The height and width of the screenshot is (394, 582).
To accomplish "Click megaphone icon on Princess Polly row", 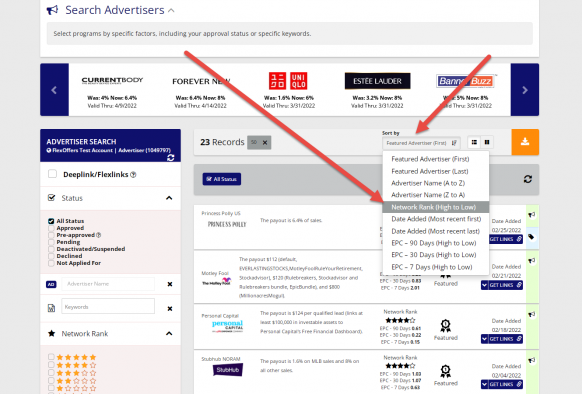I will tap(532, 215).
